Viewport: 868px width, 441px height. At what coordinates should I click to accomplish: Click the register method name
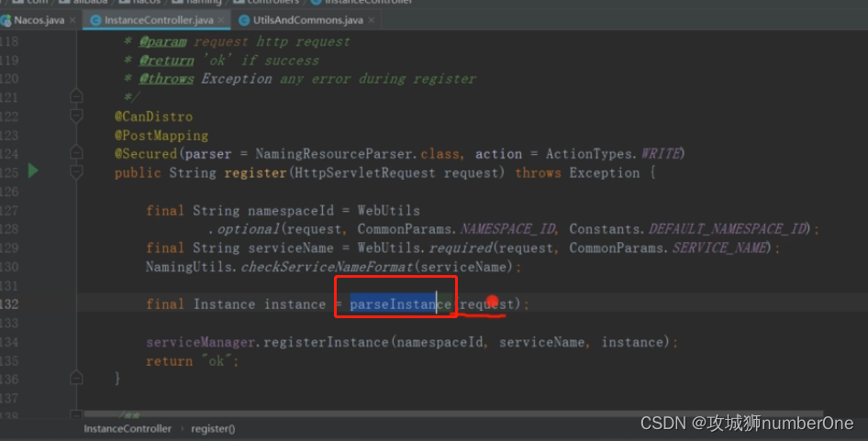point(255,172)
